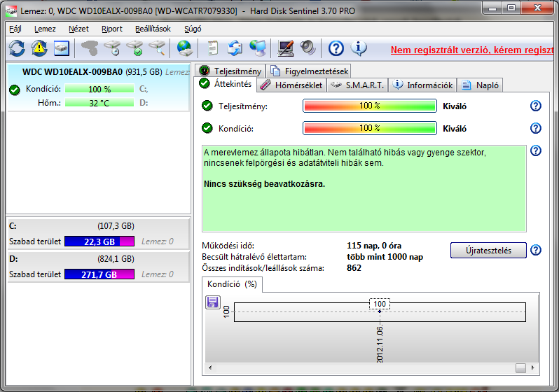This screenshot has height=392, width=559.
Task: Click the gray silhouette disk toolbar icon
Action: click(90, 48)
